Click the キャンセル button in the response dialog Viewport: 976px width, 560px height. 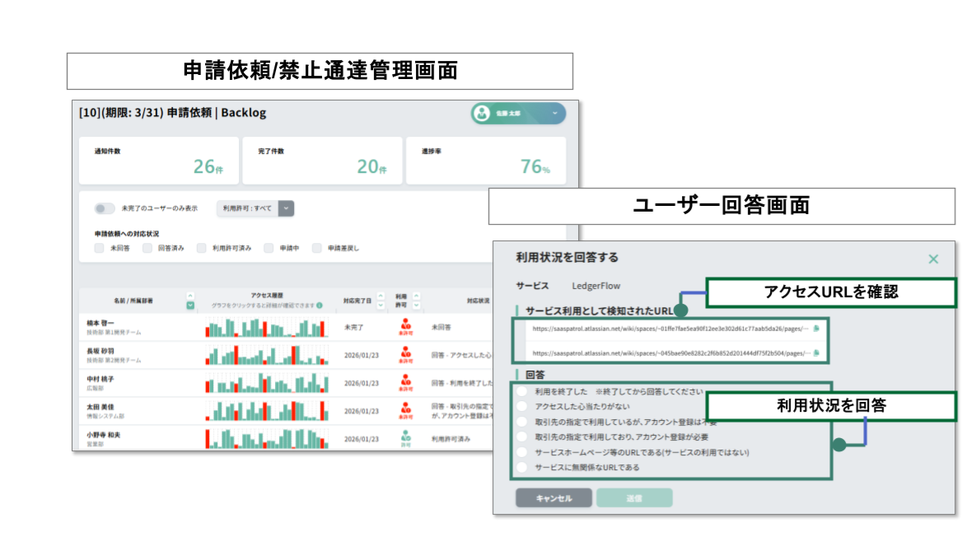pyautogui.click(x=553, y=497)
